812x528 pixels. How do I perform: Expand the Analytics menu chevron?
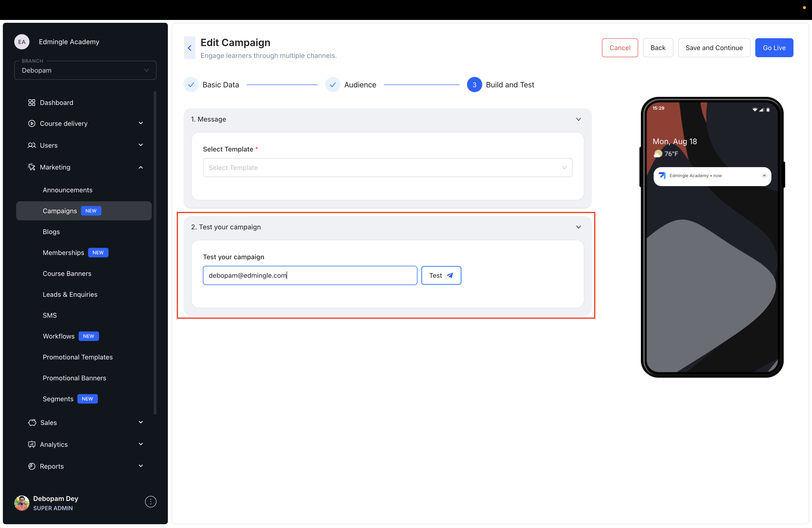[141, 444]
